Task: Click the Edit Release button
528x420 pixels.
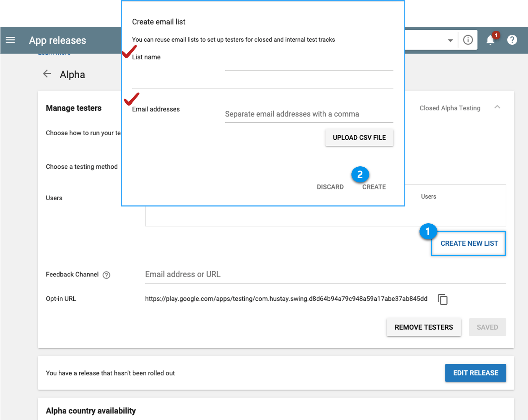Action: click(475, 373)
